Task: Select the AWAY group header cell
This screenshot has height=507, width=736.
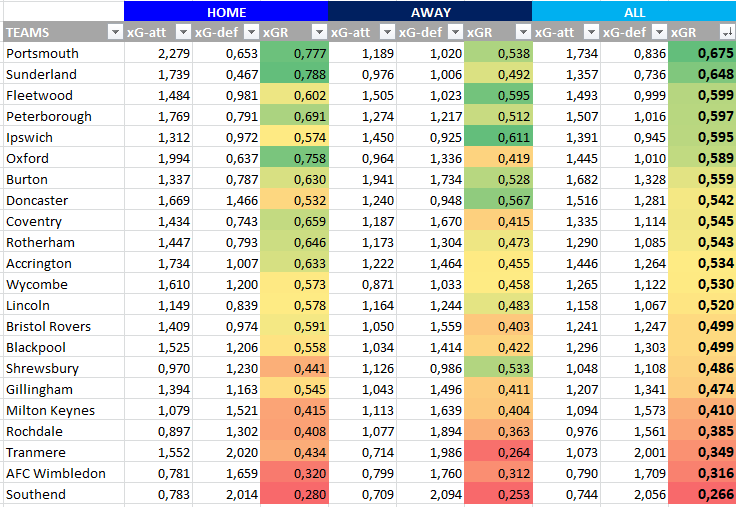Action: 430,12
